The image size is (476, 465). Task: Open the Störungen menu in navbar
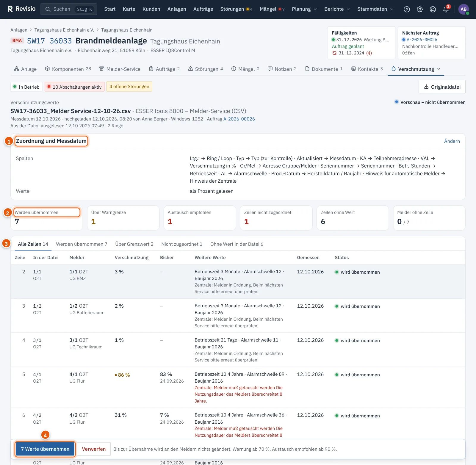click(x=236, y=9)
